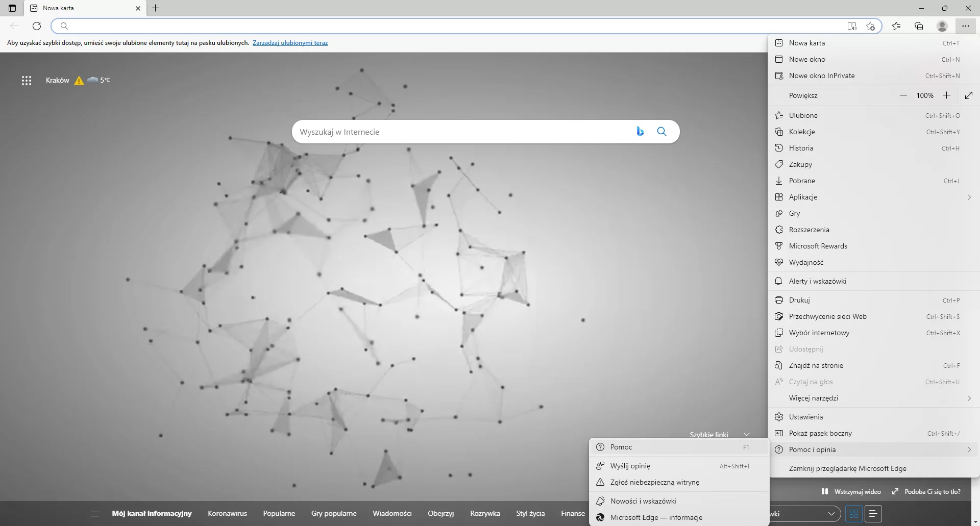Add page to favorites star icon

pyautogui.click(x=871, y=26)
